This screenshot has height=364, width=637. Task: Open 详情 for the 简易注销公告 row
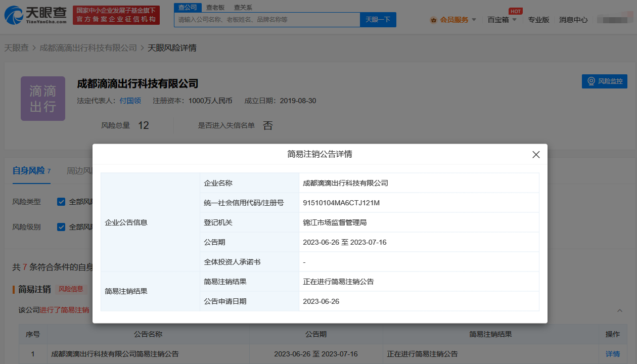coord(613,354)
